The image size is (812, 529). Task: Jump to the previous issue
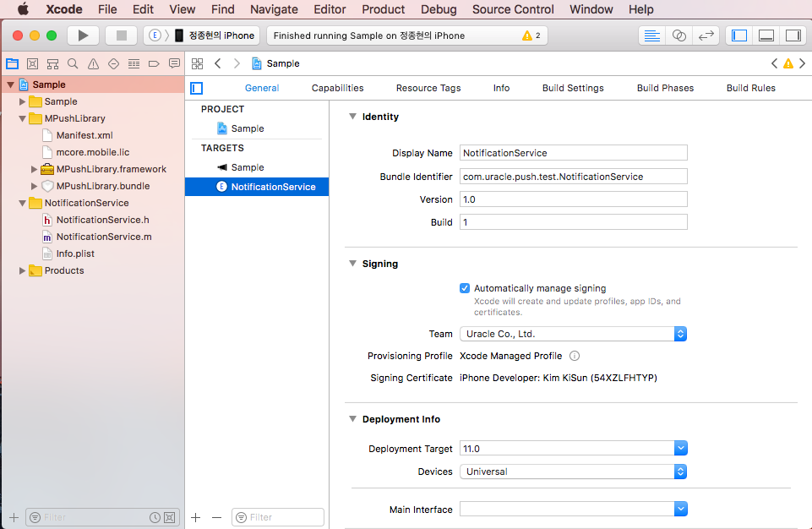point(774,63)
